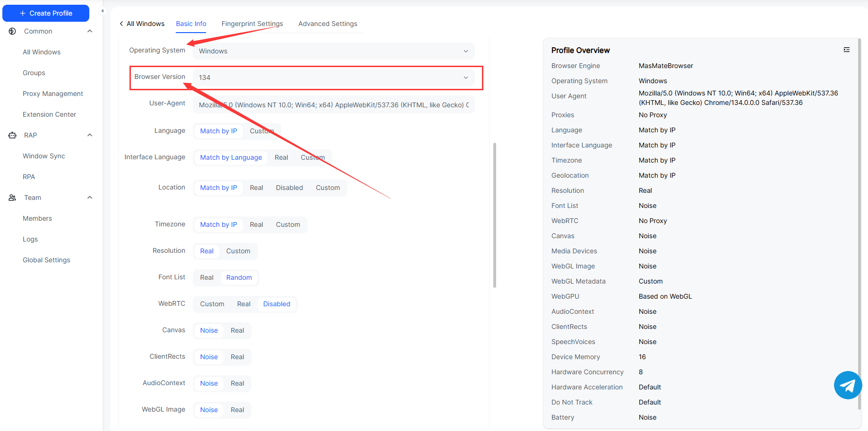
Task: Click the Team people icon in sidebar
Action: pyautogui.click(x=13, y=198)
